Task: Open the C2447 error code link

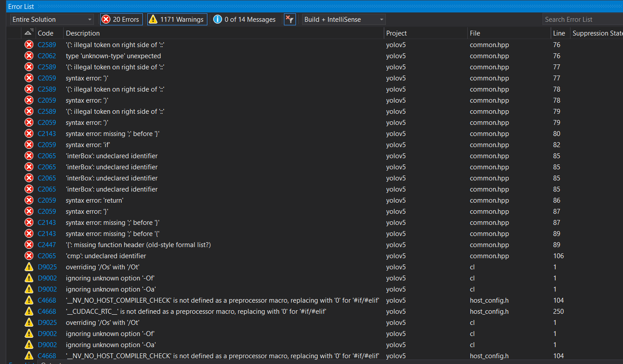Action: (47, 245)
